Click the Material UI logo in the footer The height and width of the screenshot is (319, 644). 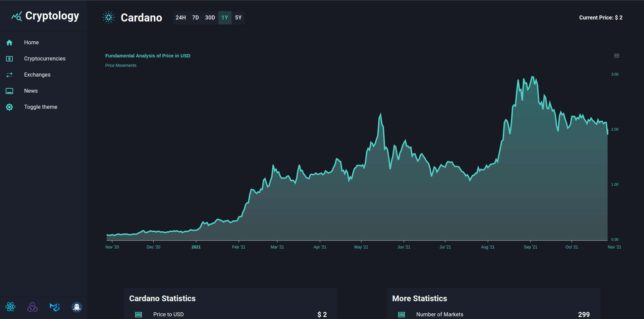pyautogui.click(x=55, y=307)
